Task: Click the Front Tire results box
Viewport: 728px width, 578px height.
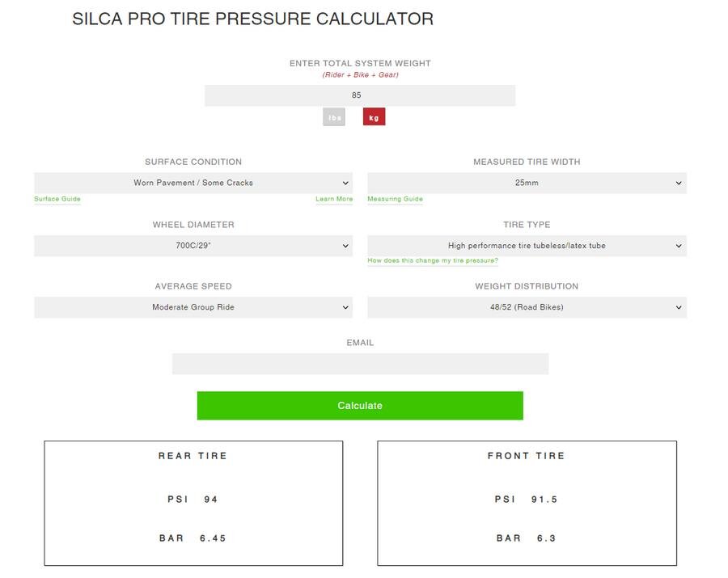Action: coord(527,504)
